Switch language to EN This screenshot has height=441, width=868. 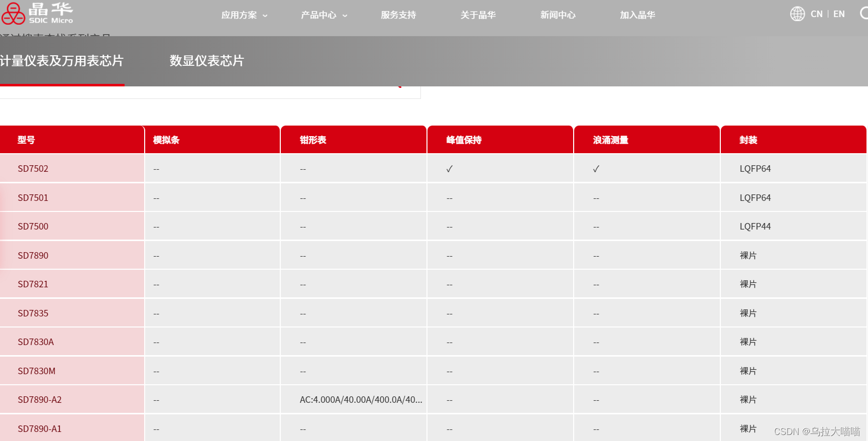[839, 14]
